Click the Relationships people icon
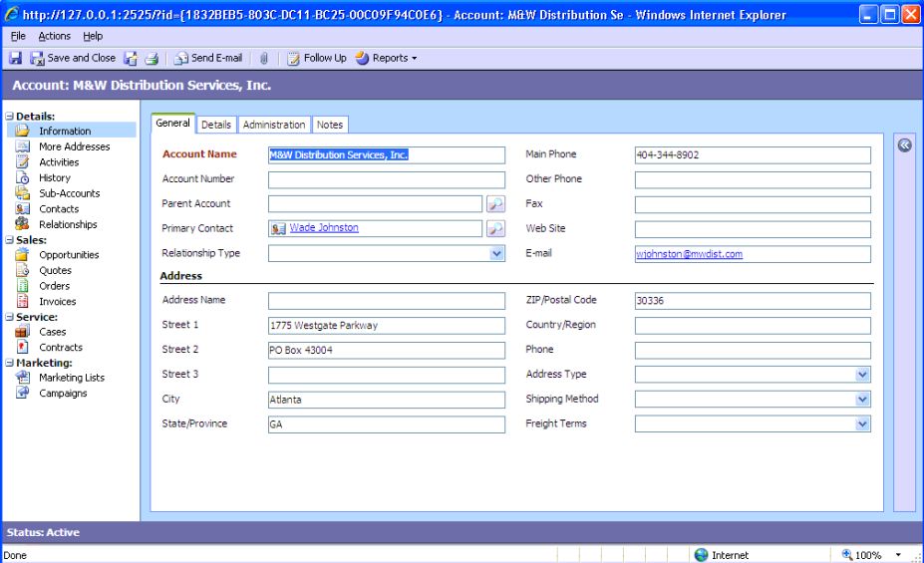This screenshot has width=924, height=563. 22,224
